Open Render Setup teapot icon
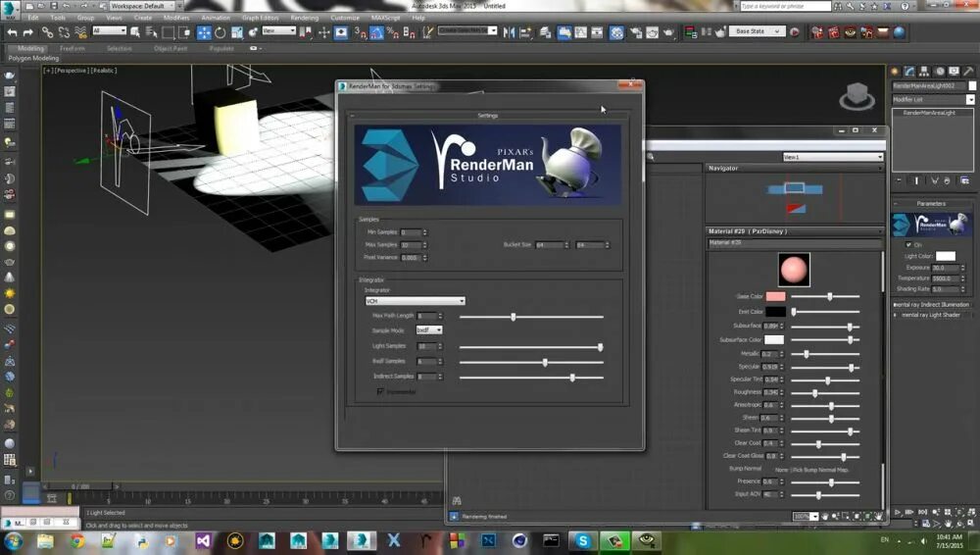Viewport: 980px width, 555px height. [636, 32]
